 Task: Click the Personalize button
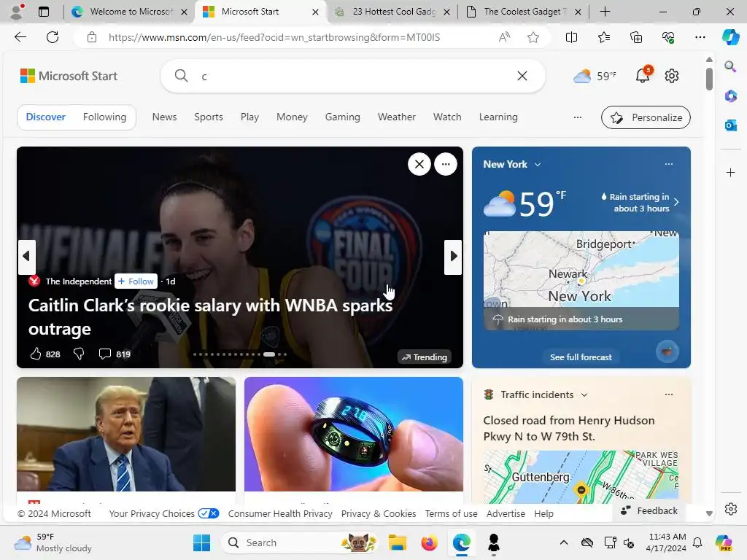pos(646,117)
